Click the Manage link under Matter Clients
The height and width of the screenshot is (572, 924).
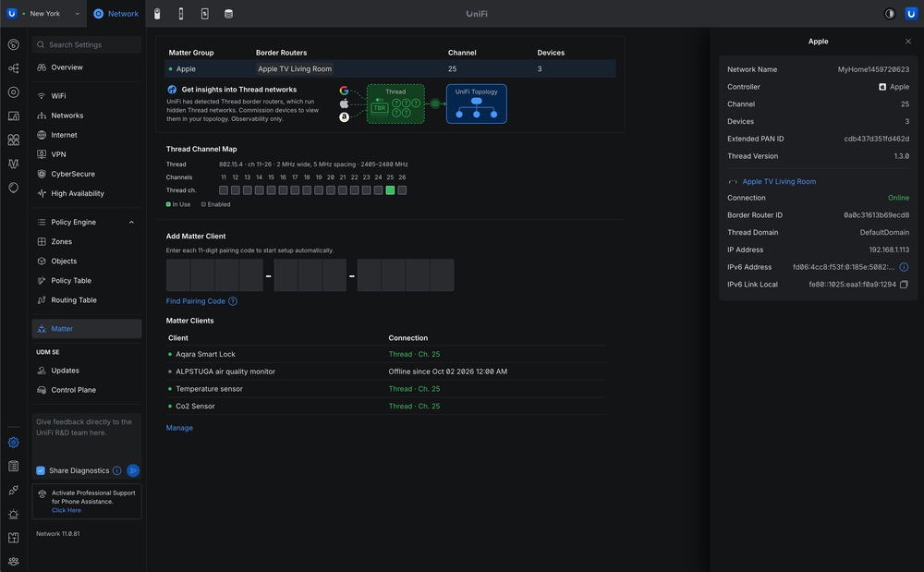coord(179,428)
